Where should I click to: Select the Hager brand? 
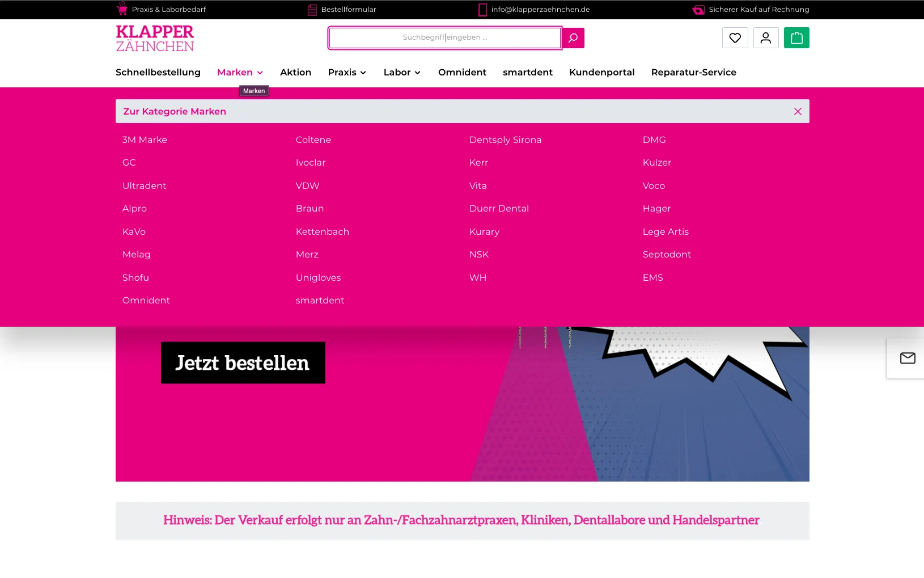(x=656, y=208)
